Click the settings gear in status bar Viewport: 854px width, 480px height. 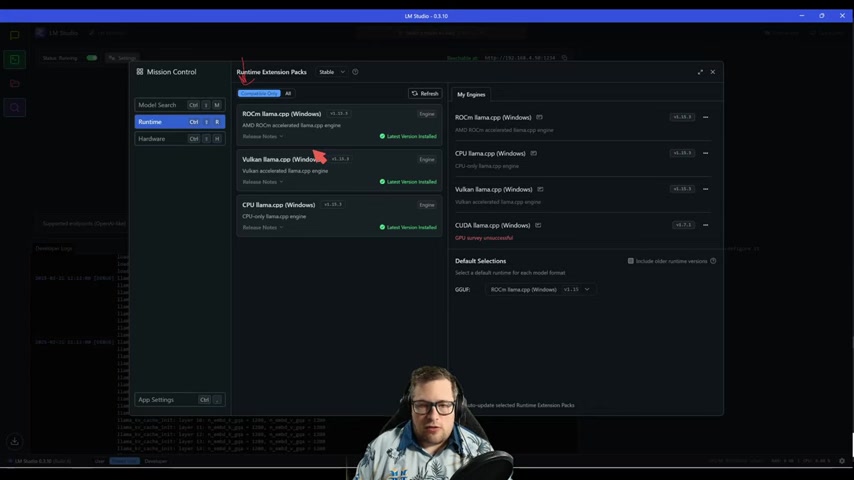tap(842, 461)
